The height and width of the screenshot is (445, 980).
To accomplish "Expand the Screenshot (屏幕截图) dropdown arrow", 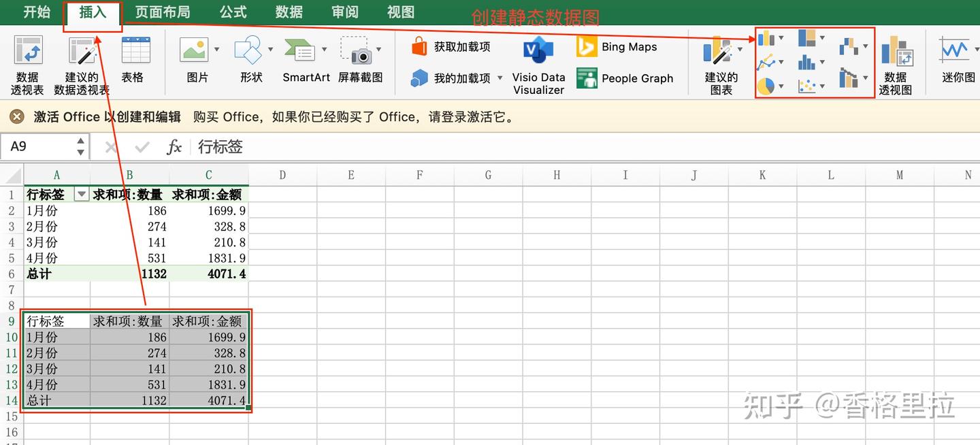I will (x=378, y=49).
